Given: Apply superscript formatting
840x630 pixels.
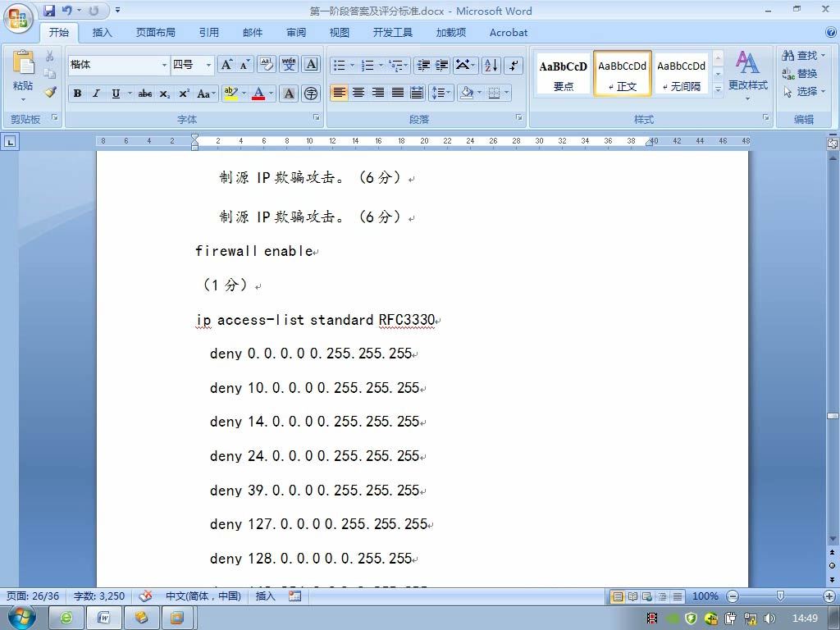Looking at the screenshot, I should click(184, 94).
